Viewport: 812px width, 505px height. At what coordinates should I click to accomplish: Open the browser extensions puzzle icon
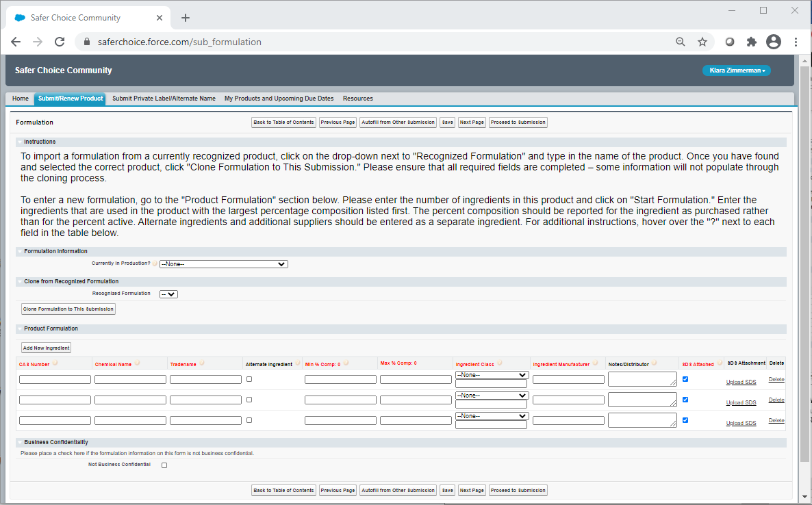751,42
